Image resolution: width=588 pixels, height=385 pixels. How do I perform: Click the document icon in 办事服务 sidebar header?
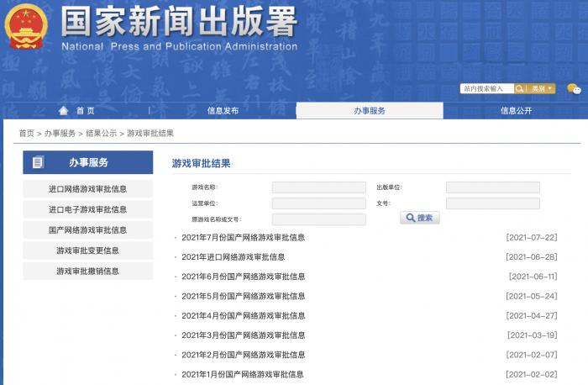click(x=38, y=162)
